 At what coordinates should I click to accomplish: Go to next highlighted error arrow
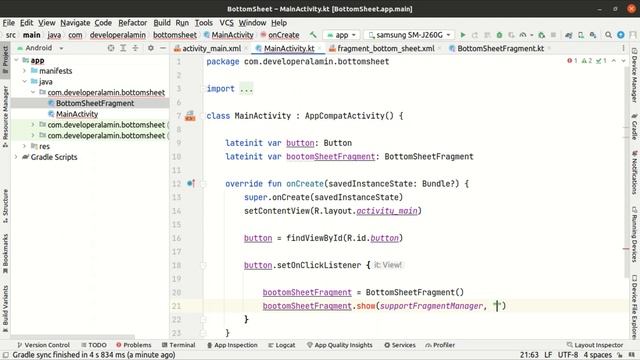pyautogui.click(x=623, y=61)
